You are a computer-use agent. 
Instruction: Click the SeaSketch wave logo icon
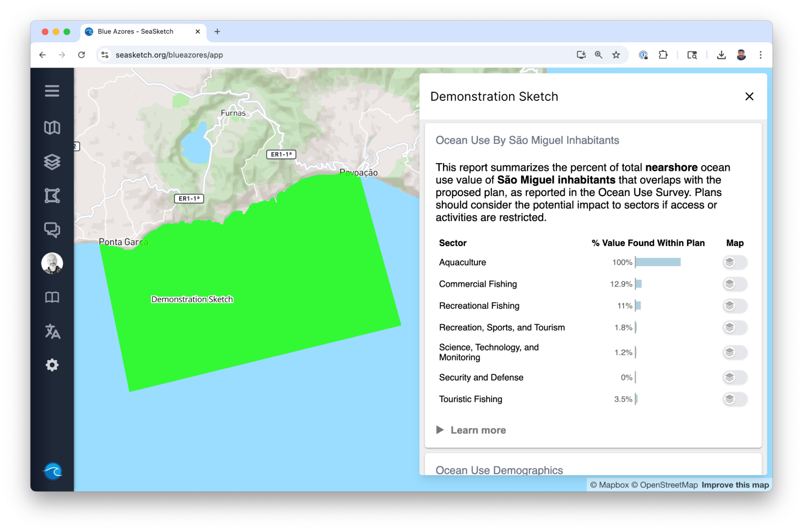click(53, 471)
